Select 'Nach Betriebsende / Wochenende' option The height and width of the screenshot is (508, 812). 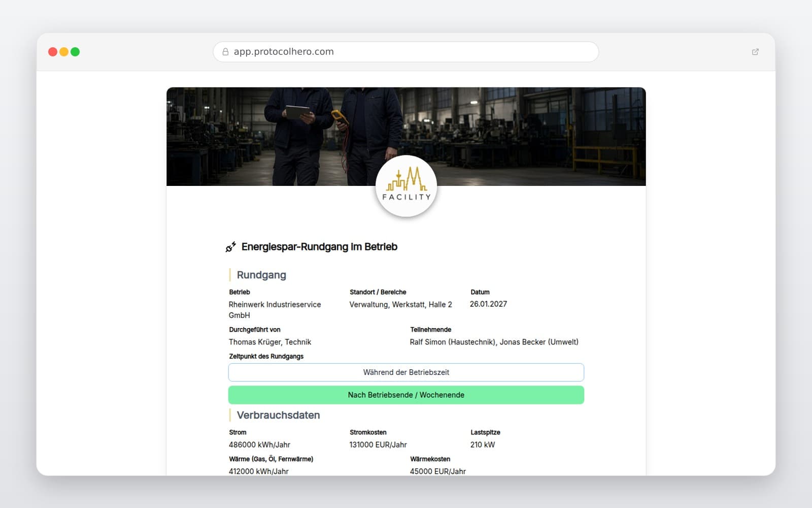click(406, 395)
